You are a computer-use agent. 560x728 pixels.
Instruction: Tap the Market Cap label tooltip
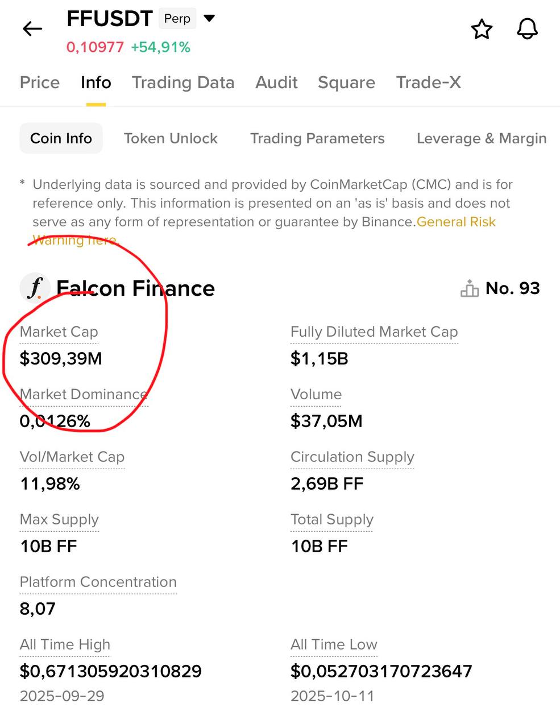point(59,332)
